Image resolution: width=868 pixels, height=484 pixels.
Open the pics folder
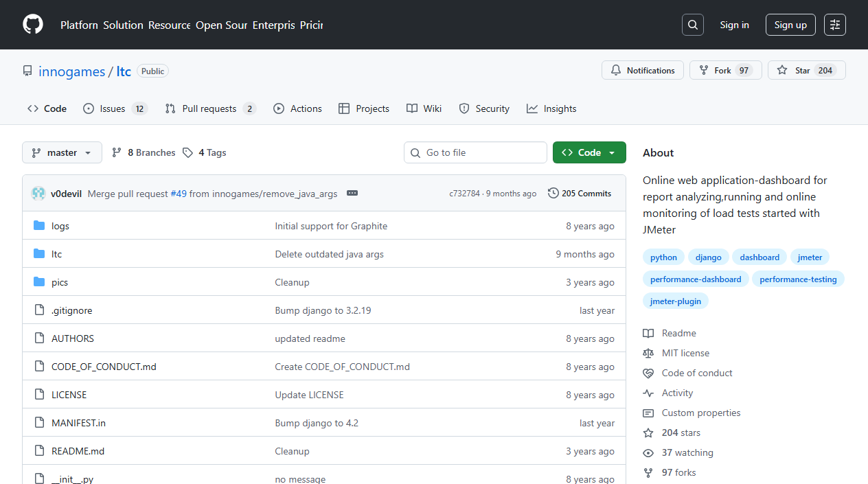click(x=60, y=282)
